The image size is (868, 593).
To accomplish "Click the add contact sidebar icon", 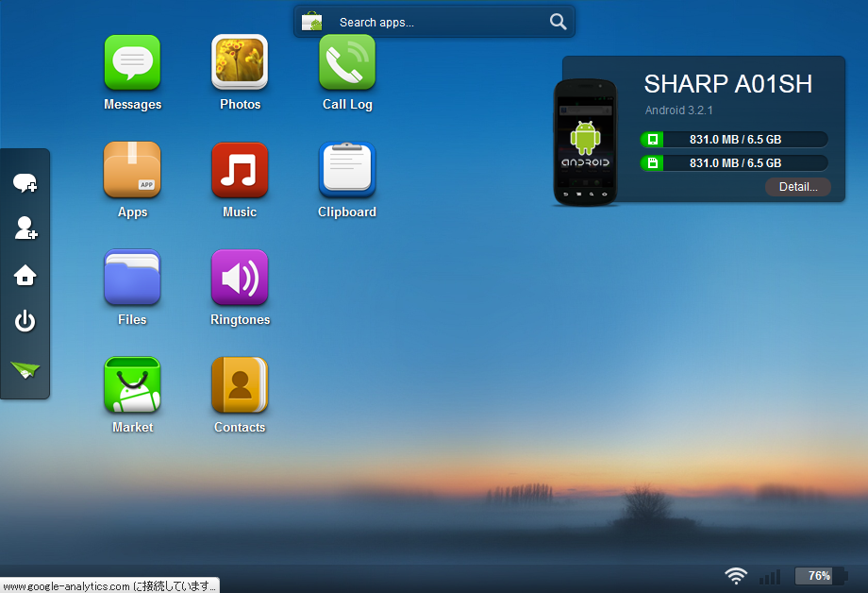I will (25, 229).
